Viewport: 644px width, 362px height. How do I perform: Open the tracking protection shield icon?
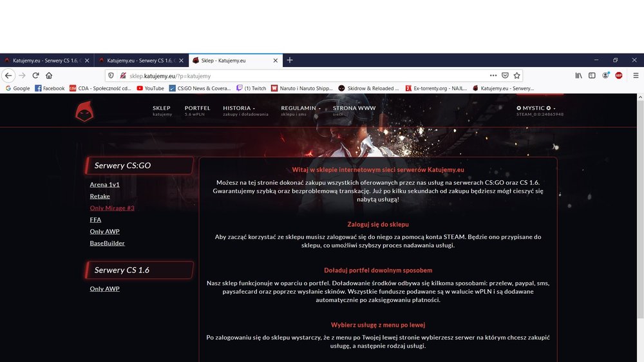pyautogui.click(x=111, y=75)
